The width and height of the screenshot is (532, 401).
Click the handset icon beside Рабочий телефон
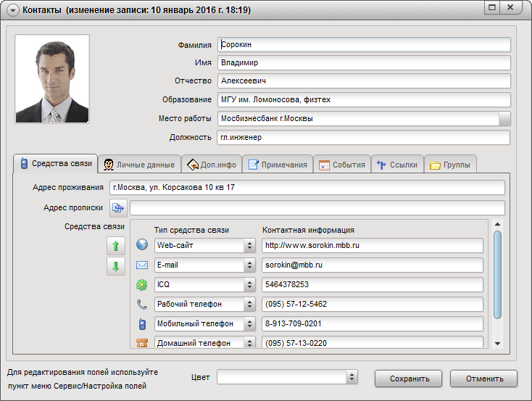pyautogui.click(x=142, y=304)
